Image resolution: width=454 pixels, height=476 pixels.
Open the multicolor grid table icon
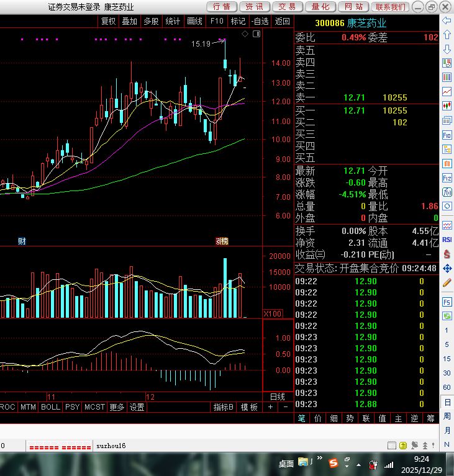[x=447, y=78]
